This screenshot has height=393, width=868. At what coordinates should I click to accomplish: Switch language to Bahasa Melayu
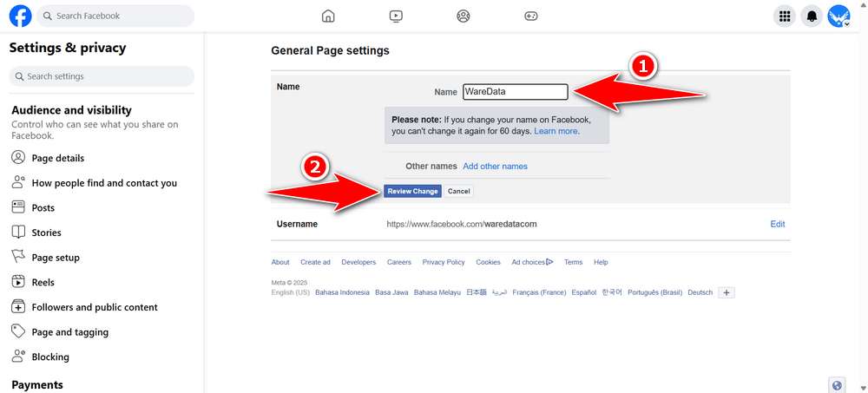(x=437, y=292)
